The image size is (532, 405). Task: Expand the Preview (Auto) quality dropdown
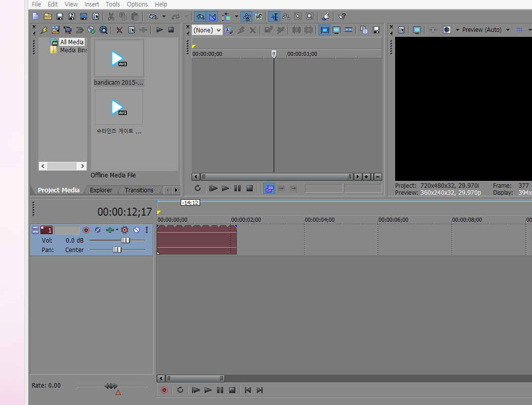[x=508, y=30]
